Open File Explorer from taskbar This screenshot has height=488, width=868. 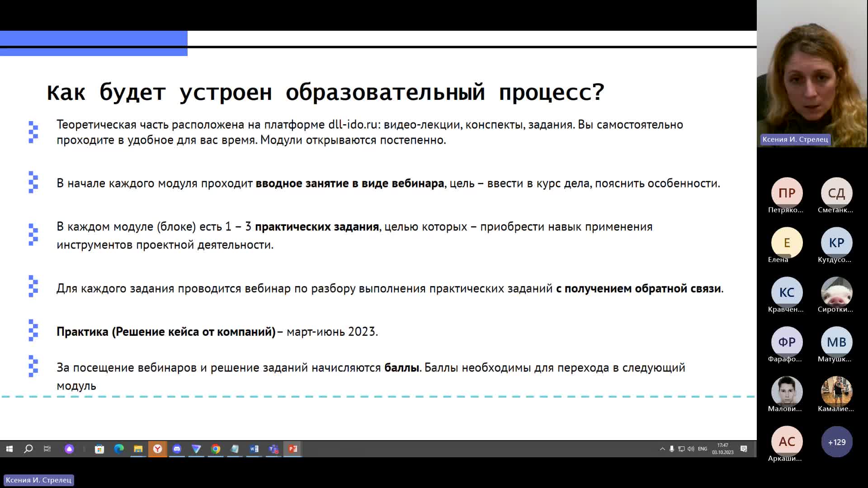coord(138,449)
